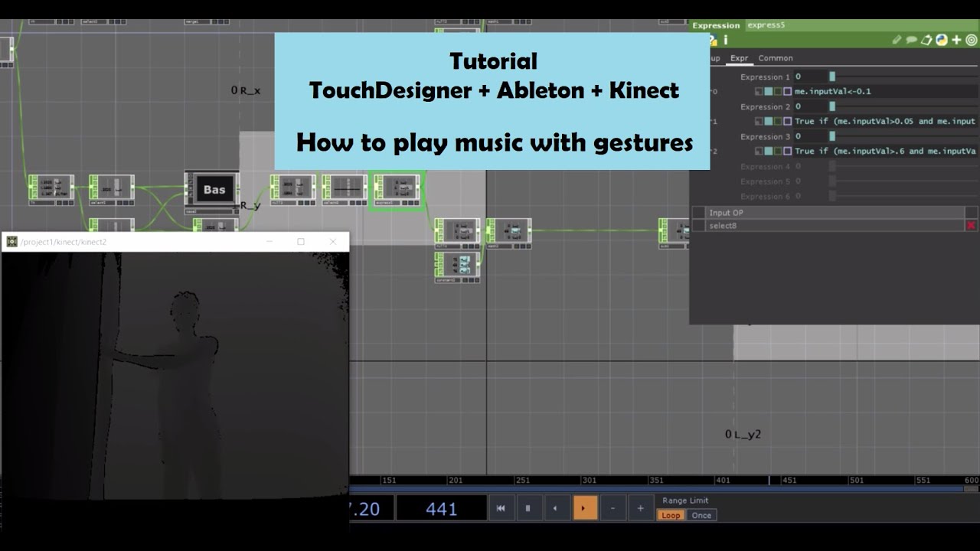Image resolution: width=980 pixels, height=551 pixels.
Task: Select the 'Bas' container node
Action: coord(214,191)
